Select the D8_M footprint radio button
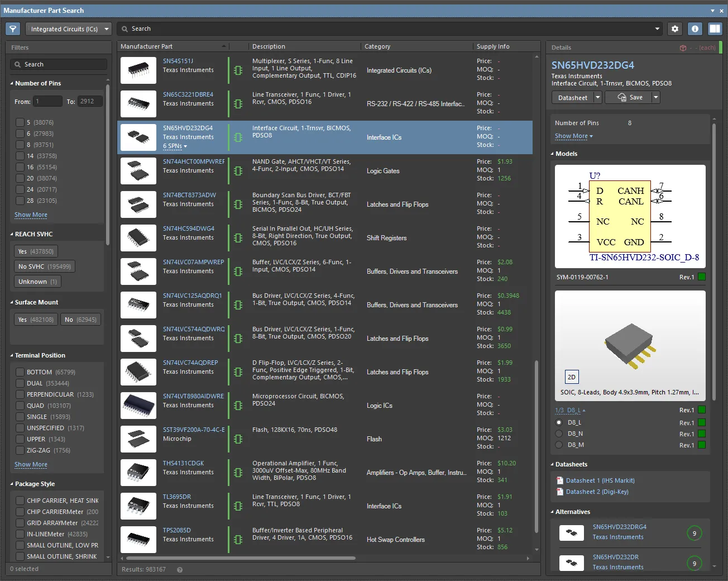 pos(559,445)
